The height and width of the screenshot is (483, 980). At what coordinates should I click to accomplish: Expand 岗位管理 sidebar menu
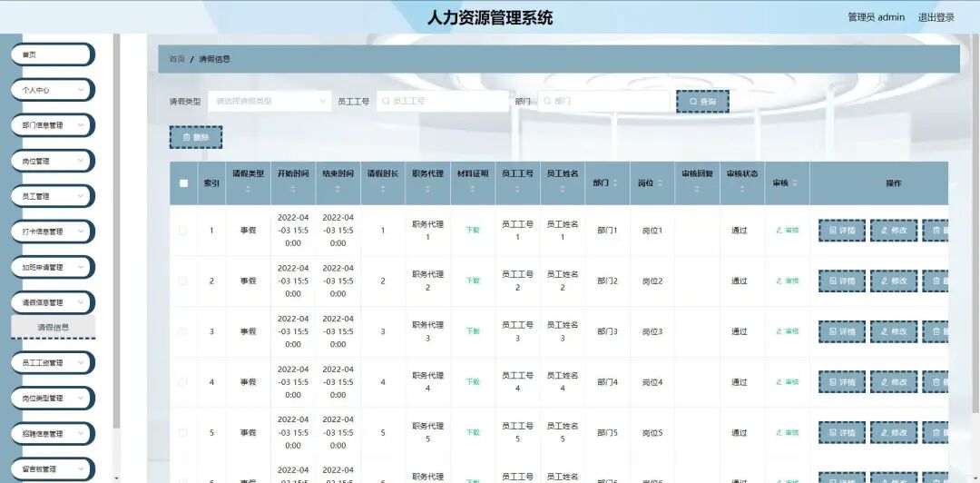[x=53, y=161]
